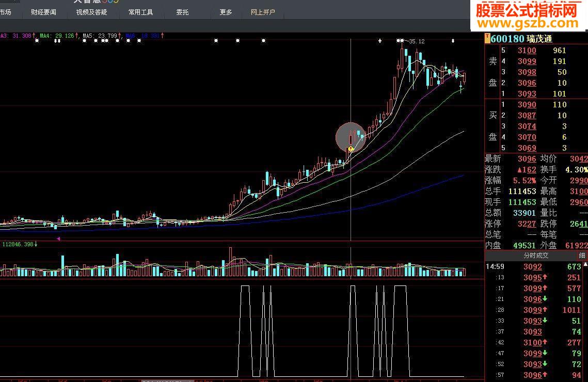Click the 最低 value 2960

pos(579,202)
